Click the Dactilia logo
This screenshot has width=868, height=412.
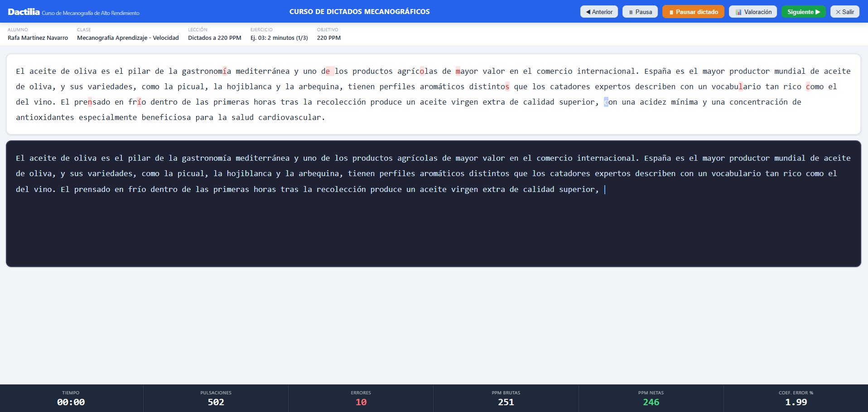[x=24, y=12]
